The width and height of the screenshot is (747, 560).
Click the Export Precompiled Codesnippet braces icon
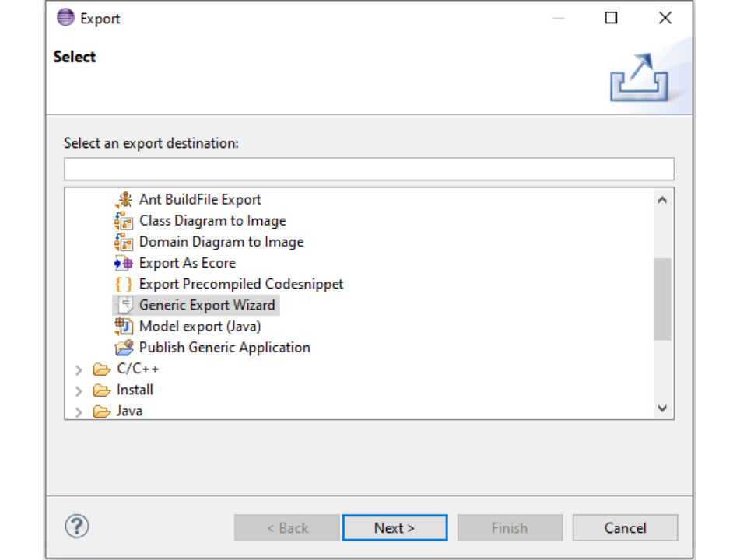tap(124, 284)
